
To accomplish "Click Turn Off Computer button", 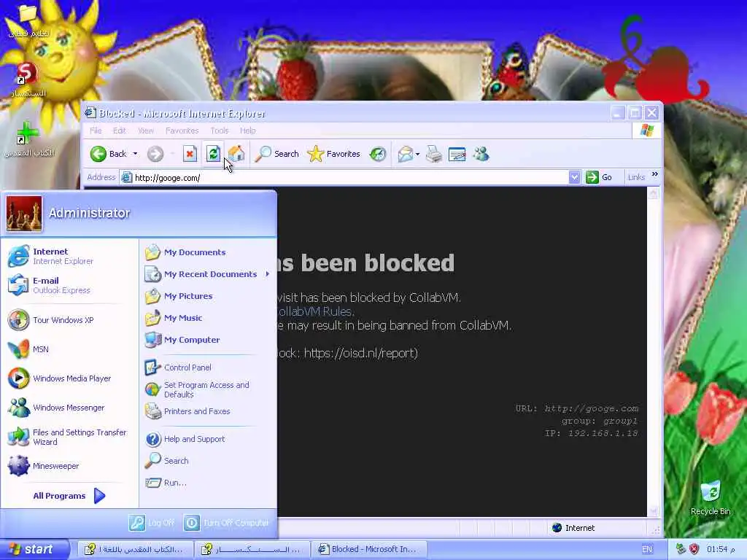I will pos(226,523).
